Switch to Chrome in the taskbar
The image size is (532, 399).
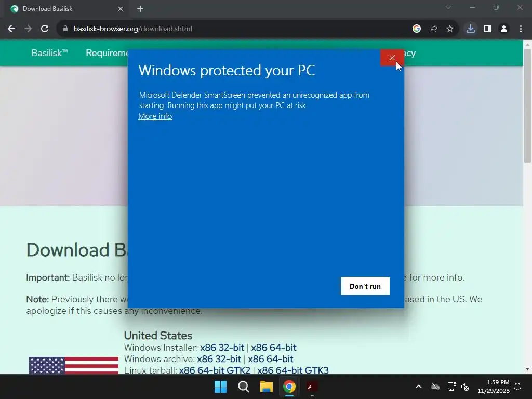[x=289, y=387]
